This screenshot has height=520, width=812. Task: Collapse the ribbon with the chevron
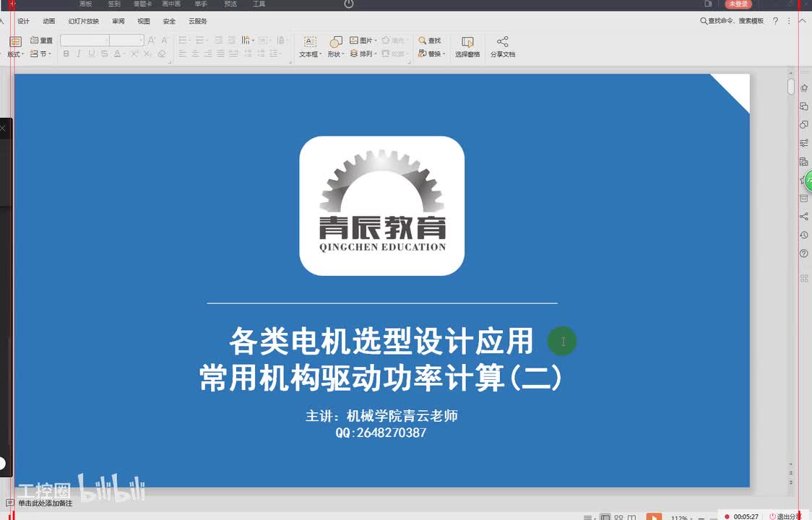803,21
